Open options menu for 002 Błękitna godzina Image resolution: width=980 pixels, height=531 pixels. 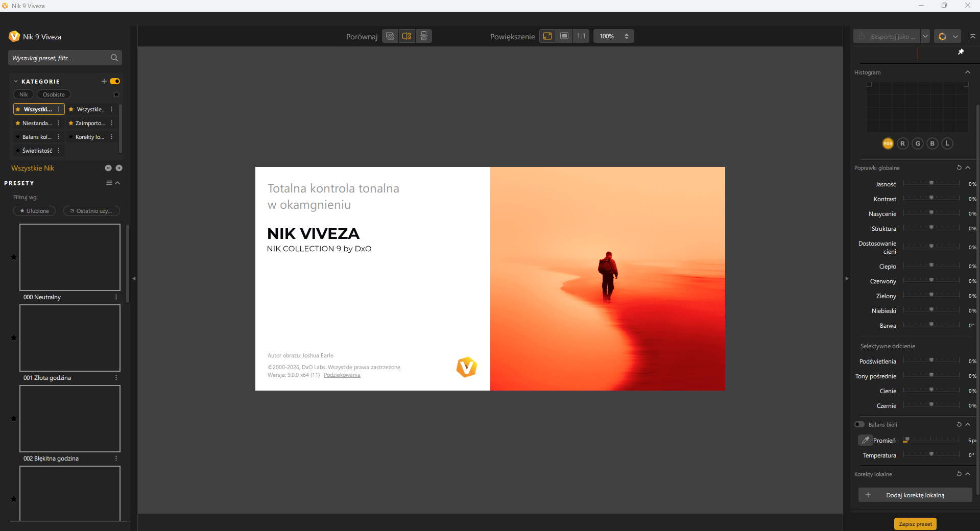click(116, 458)
